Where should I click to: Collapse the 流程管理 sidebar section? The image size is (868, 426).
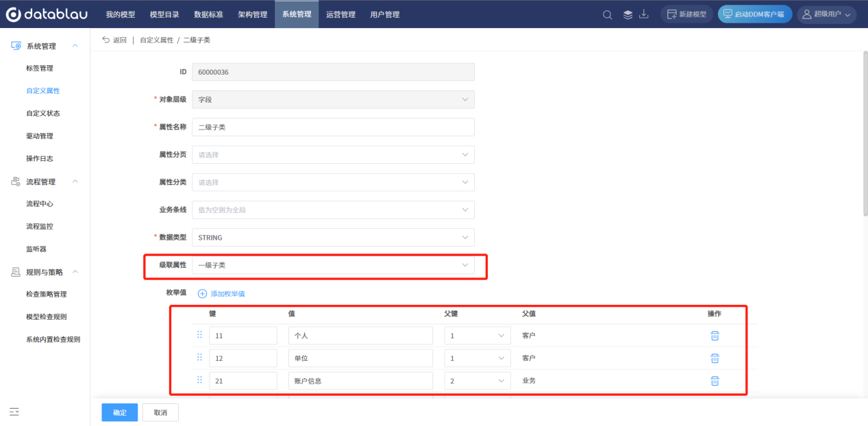click(75, 181)
